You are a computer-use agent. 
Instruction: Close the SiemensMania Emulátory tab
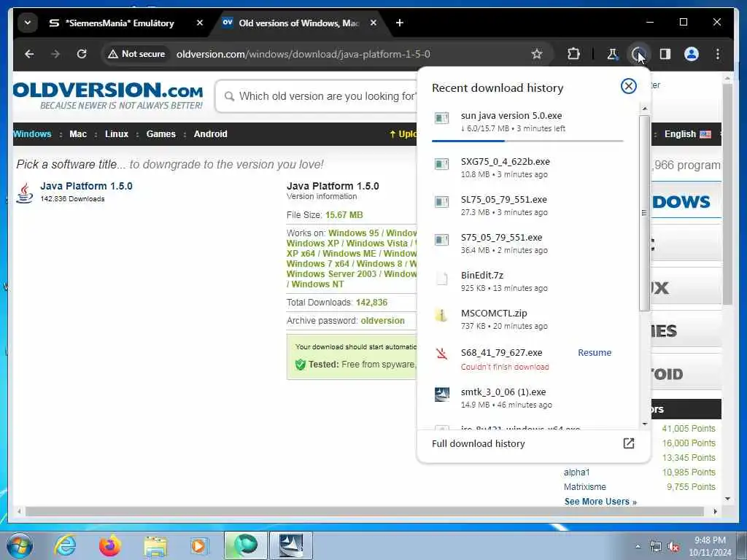point(200,23)
